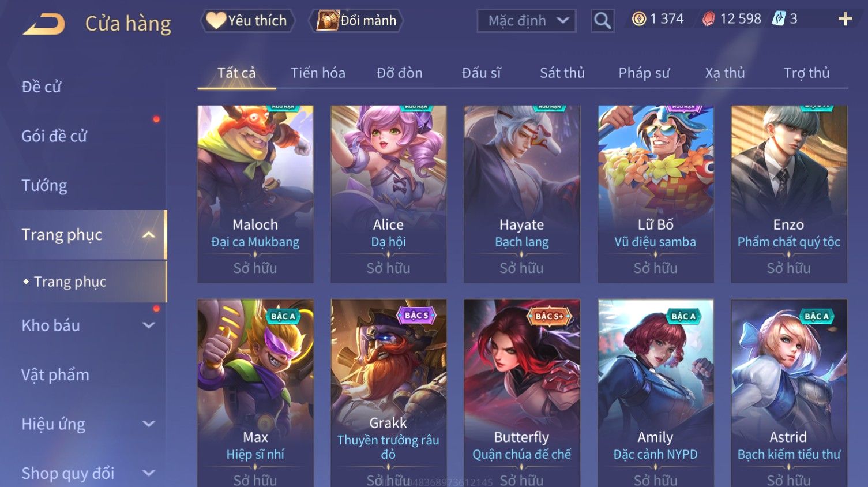Open Yêu thích heart favorites
The image size is (868, 487).
[248, 21]
